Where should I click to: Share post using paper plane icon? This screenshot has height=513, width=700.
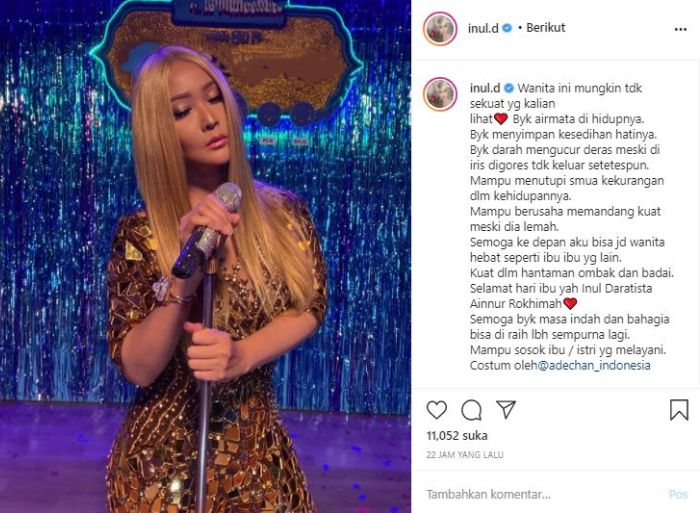pos(506,409)
